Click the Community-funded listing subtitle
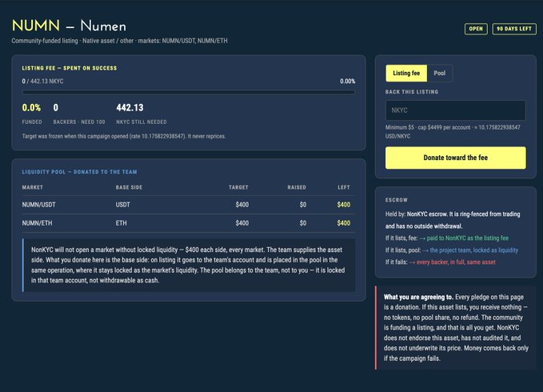This screenshot has height=392, width=543. coord(119,41)
